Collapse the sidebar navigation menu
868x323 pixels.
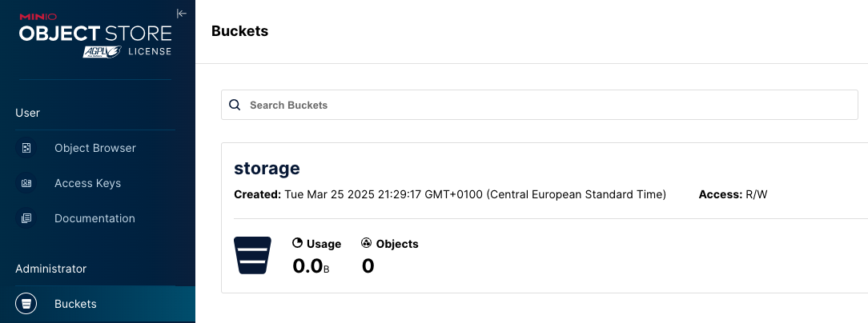click(181, 13)
